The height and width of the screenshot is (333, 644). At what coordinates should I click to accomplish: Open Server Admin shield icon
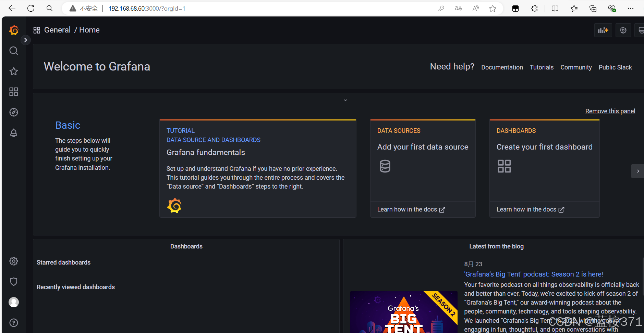(x=14, y=282)
